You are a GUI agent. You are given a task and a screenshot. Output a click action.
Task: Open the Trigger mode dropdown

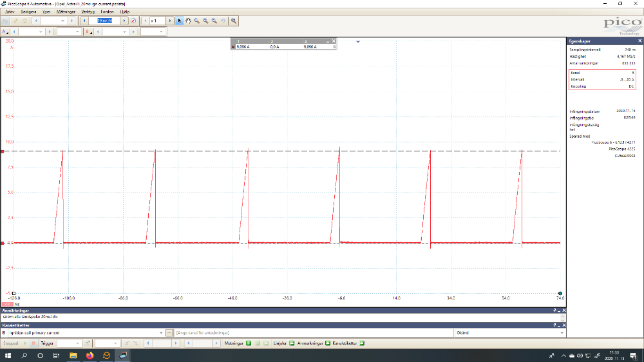(78, 343)
